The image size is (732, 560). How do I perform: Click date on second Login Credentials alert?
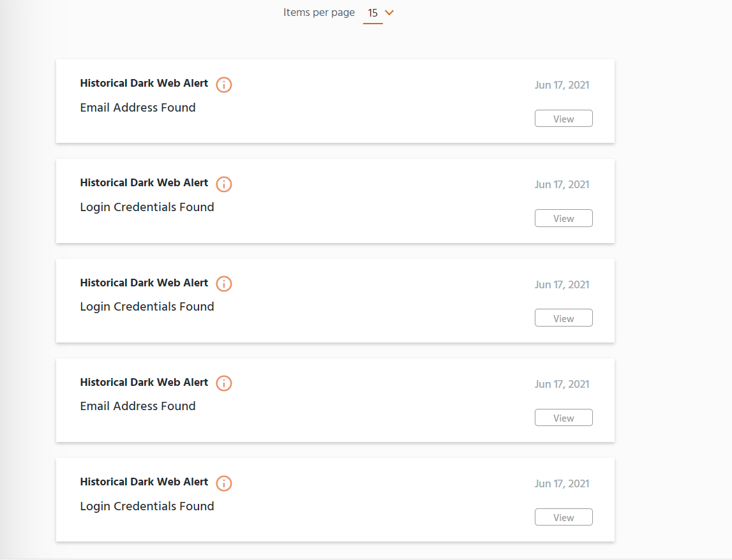(562, 284)
